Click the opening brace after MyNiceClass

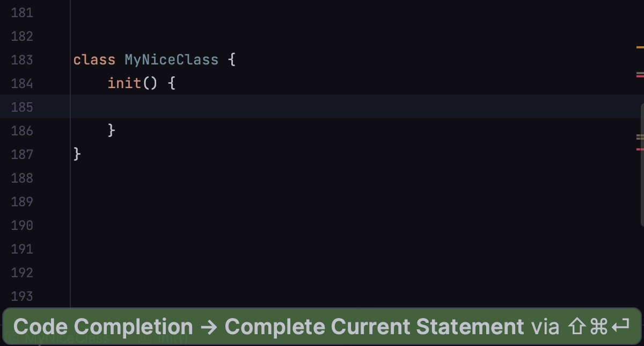click(x=232, y=60)
